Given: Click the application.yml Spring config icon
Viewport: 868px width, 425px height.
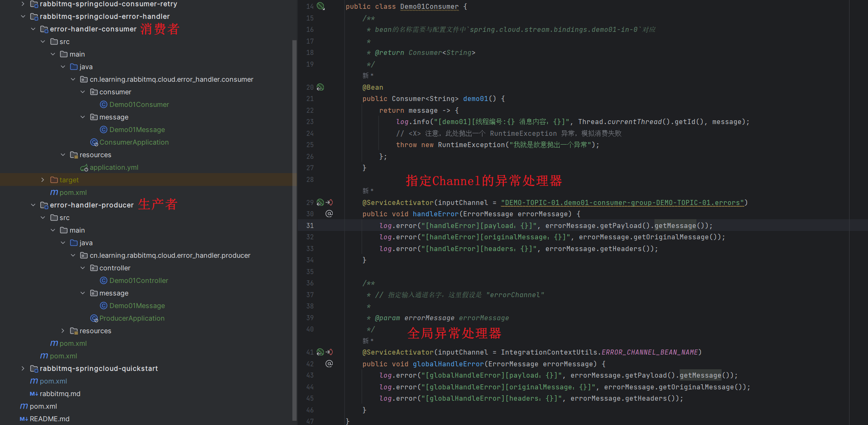Looking at the screenshot, I should tap(84, 168).
